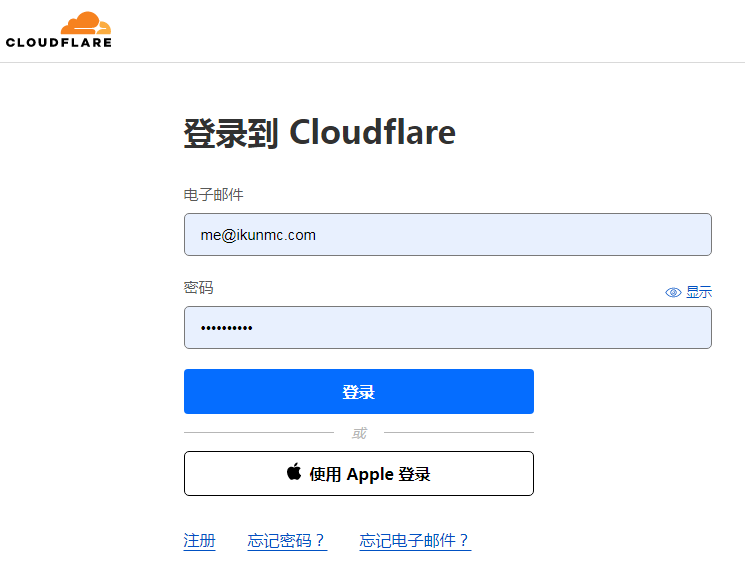Click the me@ikunmc.com text in email field
This screenshot has height=561, width=745.
click(x=258, y=235)
